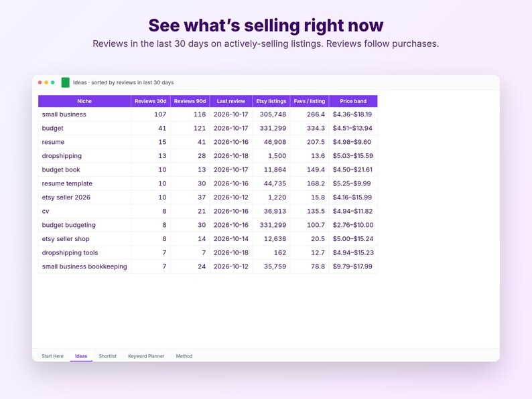Click the $4.94–$15.23 price band cell
The image size is (532, 399).
click(x=353, y=252)
